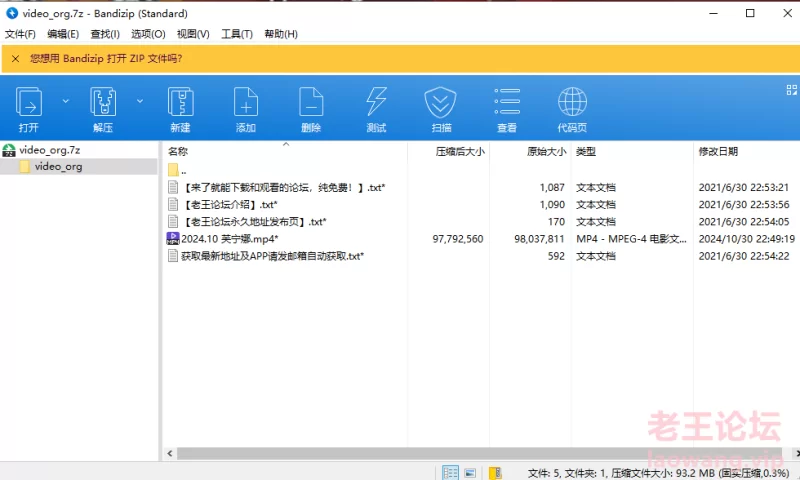Click the compressed size 97,792,560 cell

click(458, 239)
